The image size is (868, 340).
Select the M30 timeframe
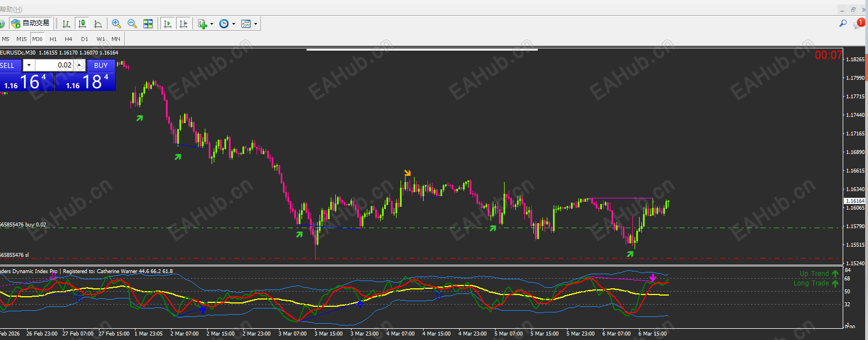37,39
